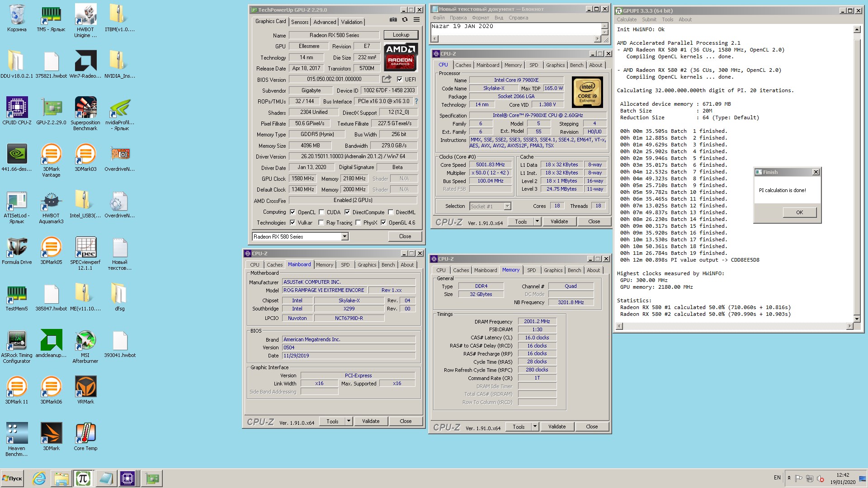This screenshot has width=868, height=488.
Task: Launch VRMark desktop icon
Action: pos(85,390)
